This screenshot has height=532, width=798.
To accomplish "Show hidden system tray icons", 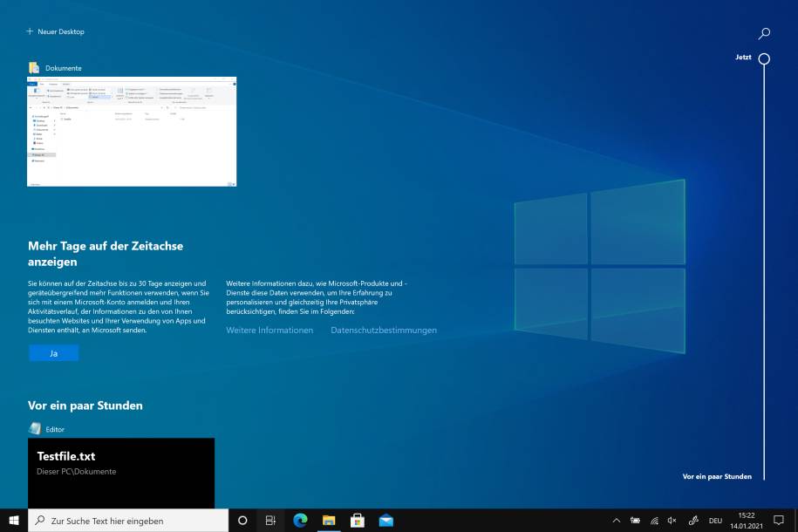I will pyautogui.click(x=617, y=521).
